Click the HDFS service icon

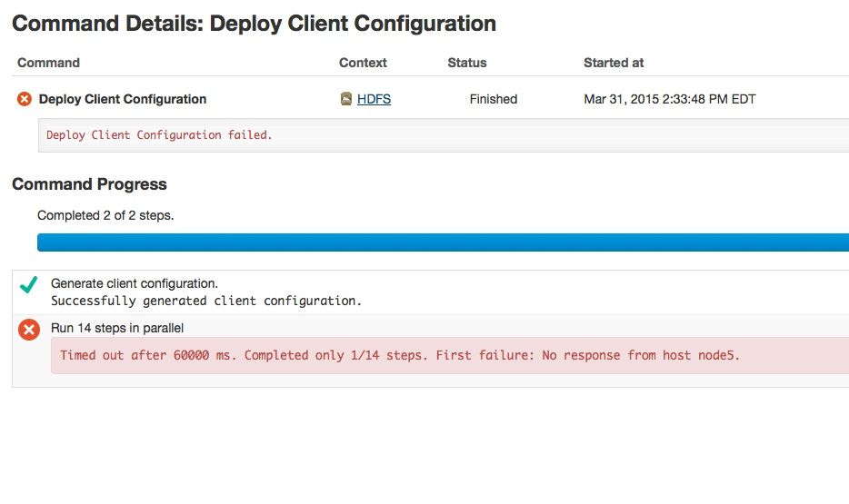pyautogui.click(x=346, y=99)
